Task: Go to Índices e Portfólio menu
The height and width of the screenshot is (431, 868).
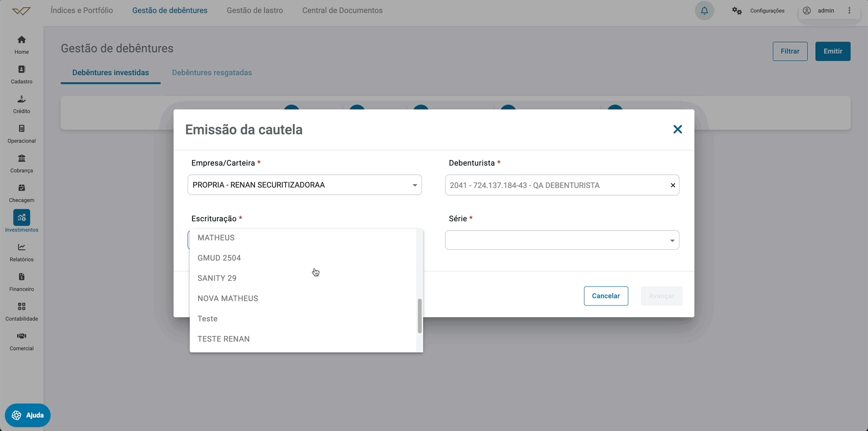Action: point(82,11)
